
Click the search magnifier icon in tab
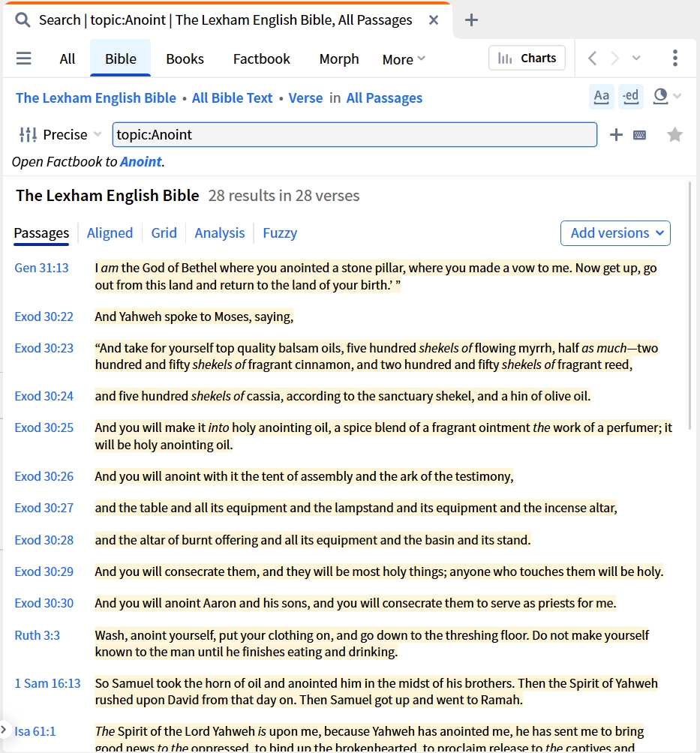pyautogui.click(x=23, y=20)
